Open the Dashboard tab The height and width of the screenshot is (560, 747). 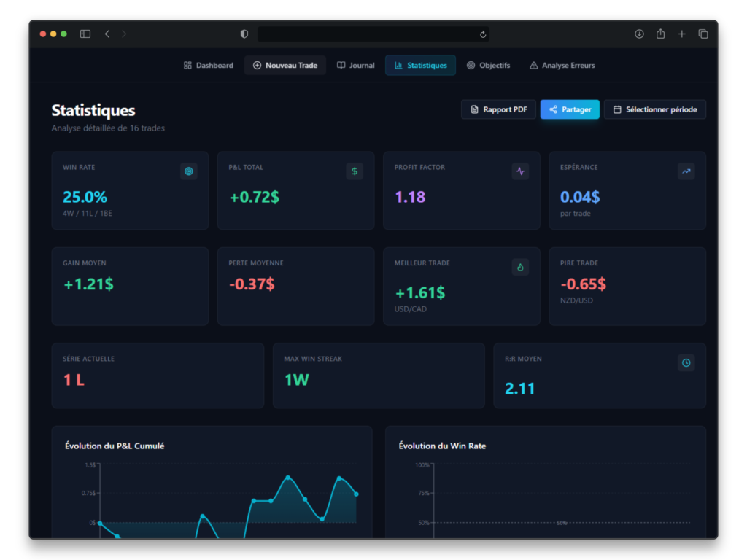coord(208,65)
